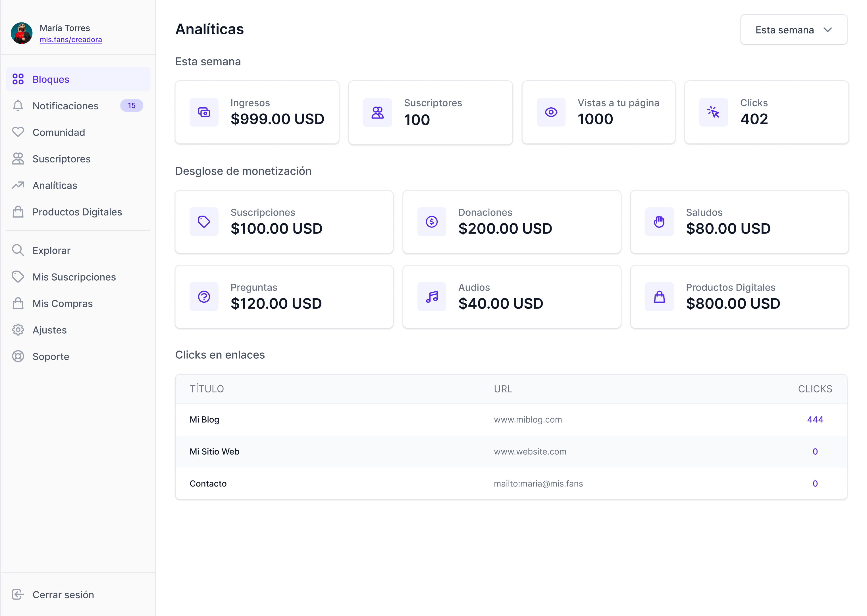The width and height of the screenshot is (867, 616).
Task: Click the question mark icon on Preguntas card
Action: 204,297
